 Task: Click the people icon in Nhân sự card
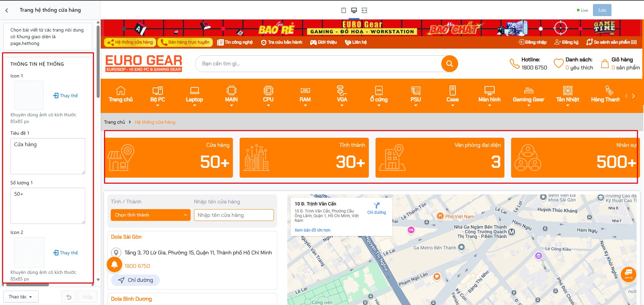tap(528, 158)
